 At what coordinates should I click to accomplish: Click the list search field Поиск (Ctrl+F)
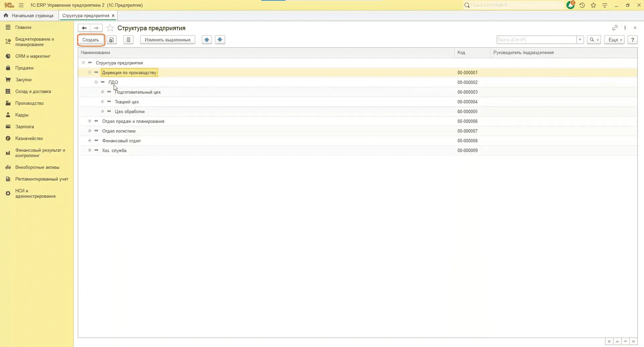tap(536, 40)
